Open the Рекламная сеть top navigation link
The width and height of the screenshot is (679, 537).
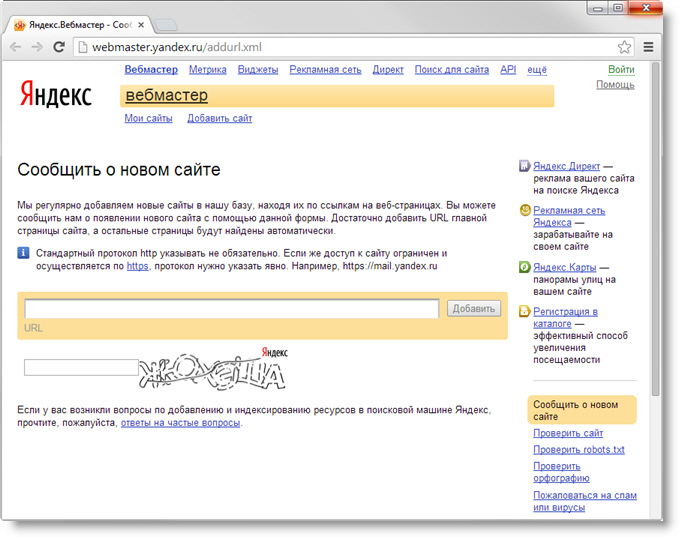(x=325, y=70)
